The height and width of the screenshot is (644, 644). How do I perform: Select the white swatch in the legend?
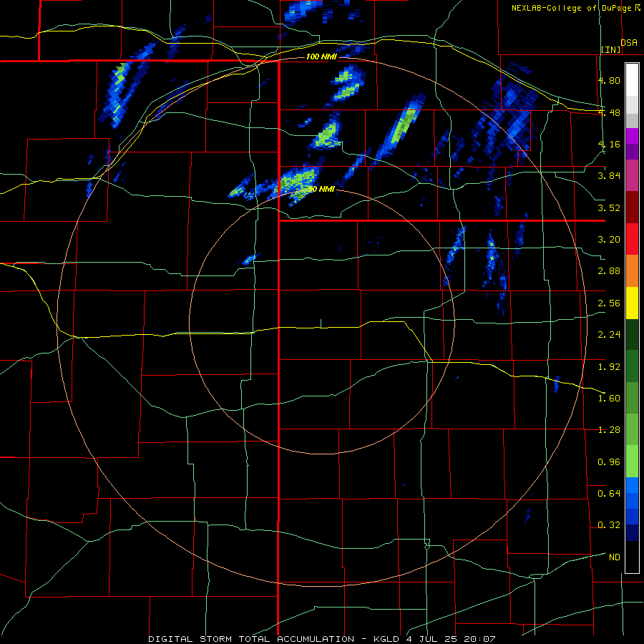pos(632,79)
